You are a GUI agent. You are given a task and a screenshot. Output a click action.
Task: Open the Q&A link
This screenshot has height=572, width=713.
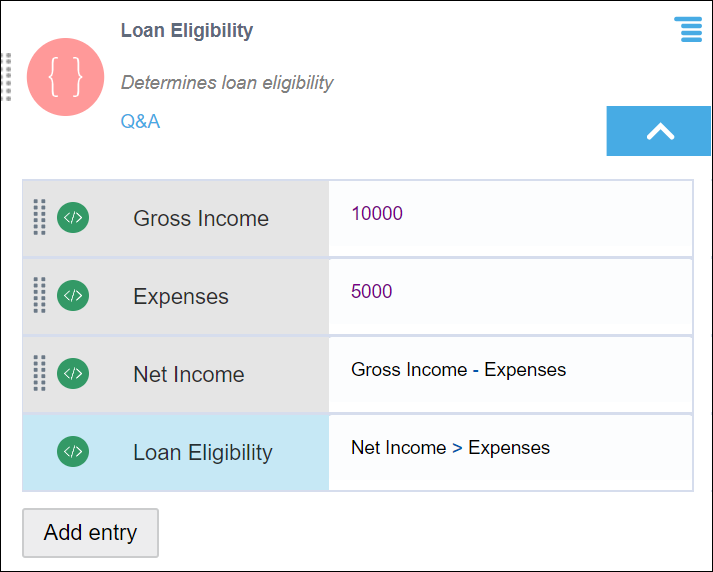click(x=140, y=122)
